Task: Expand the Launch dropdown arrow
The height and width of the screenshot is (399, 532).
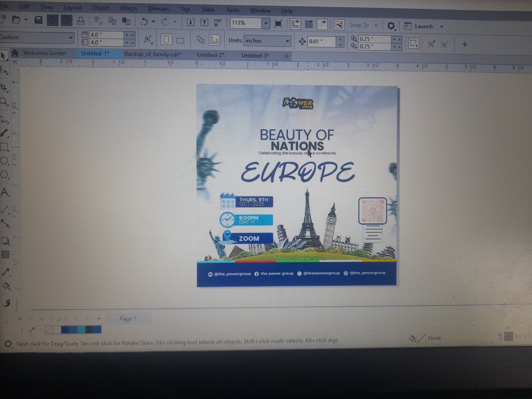Action: (x=441, y=27)
